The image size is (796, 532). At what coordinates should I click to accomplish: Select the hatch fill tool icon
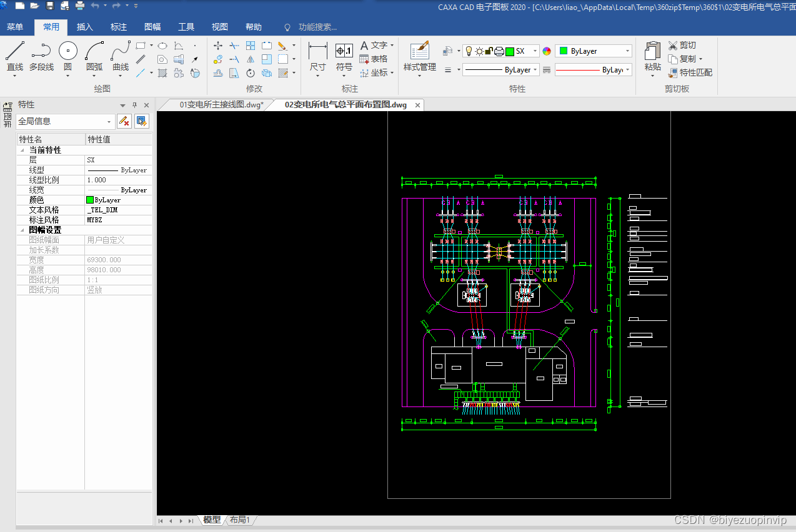162,73
